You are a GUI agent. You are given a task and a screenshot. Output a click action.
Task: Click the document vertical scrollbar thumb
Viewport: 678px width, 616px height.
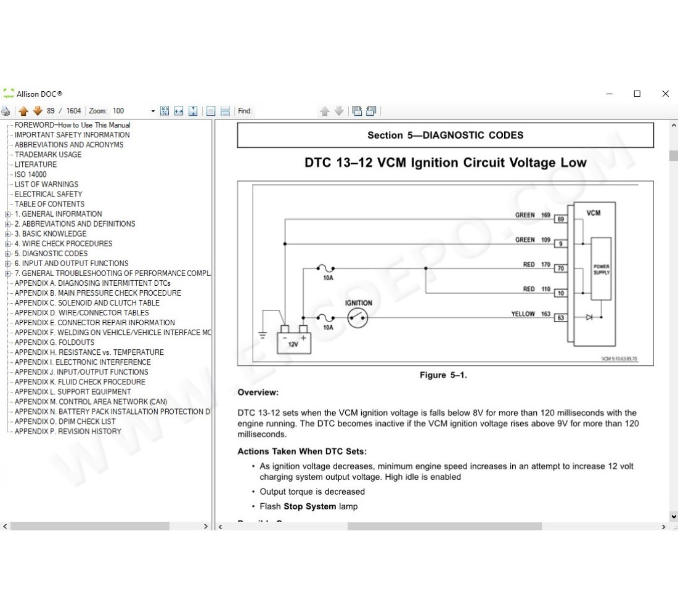pyautogui.click(x=673, y=156)
